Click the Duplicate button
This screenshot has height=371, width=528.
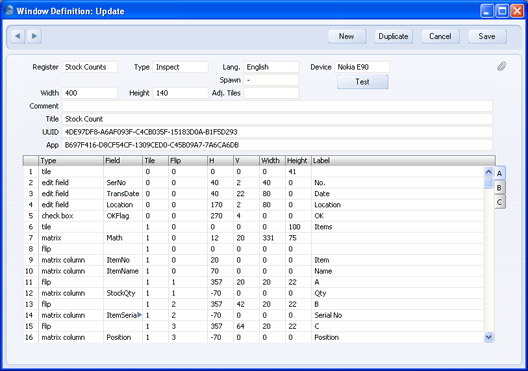point(393,36)
